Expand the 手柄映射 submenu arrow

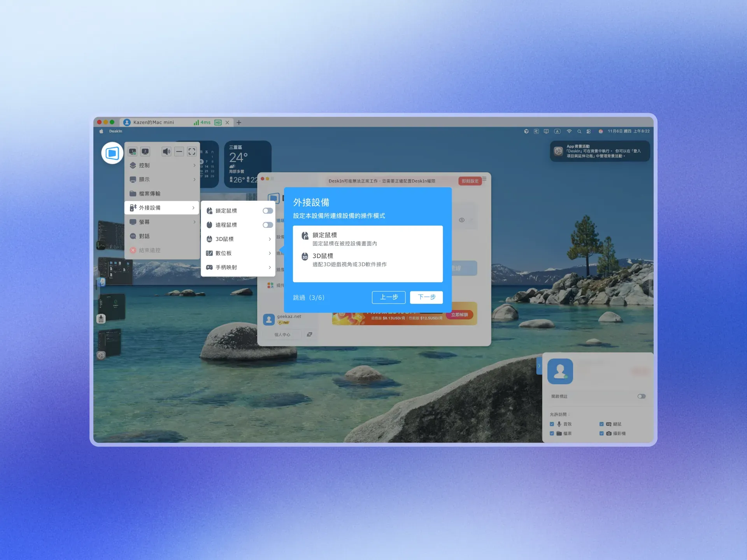point(270,267)
